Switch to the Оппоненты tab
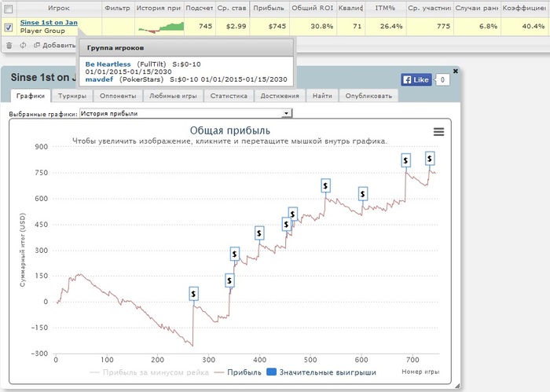The image size is (550, 392). pos(118,96)
